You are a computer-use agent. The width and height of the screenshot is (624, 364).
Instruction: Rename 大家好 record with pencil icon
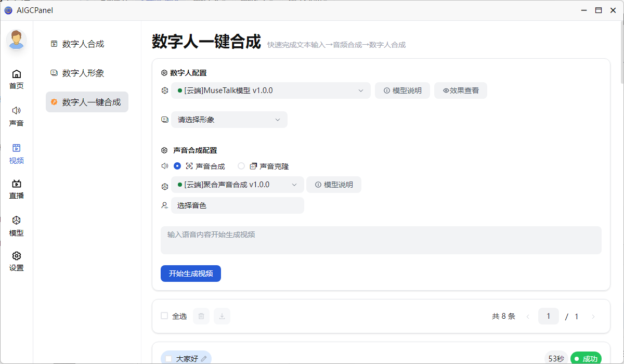204,358
